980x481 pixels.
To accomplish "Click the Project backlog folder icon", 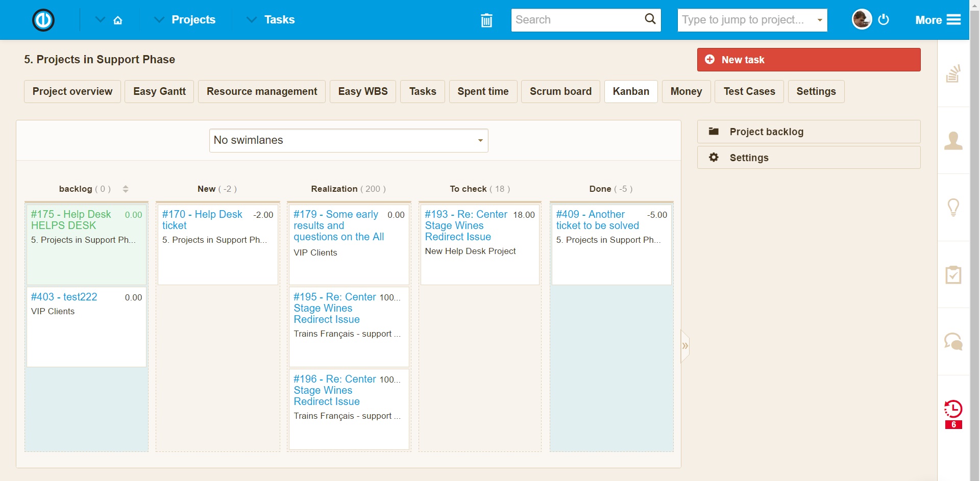I will coord(715,131).
